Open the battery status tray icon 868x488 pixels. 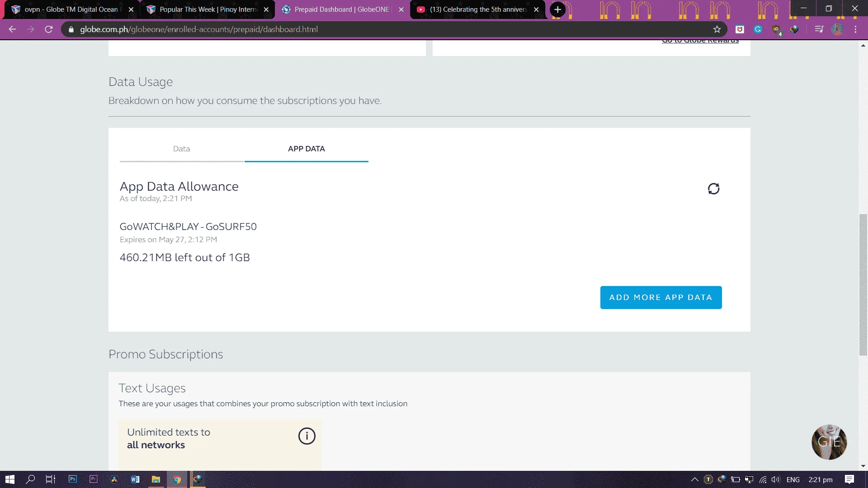[x=736, y=479]
